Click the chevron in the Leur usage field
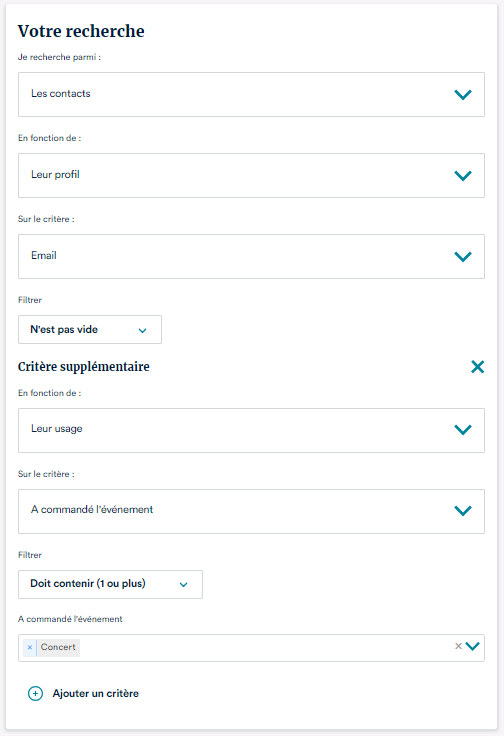Image resolution: width=504 pixels, height=736 pixels. 463,429
